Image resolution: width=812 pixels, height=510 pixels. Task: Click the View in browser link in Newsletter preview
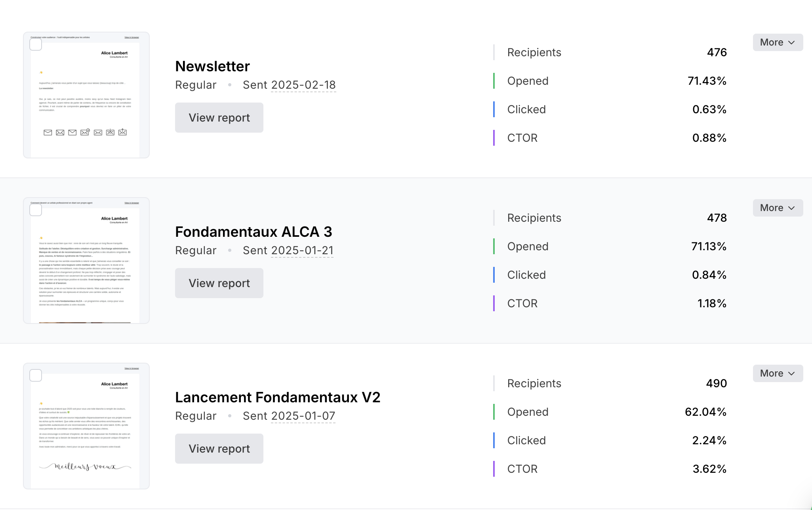tap(132, 38)
